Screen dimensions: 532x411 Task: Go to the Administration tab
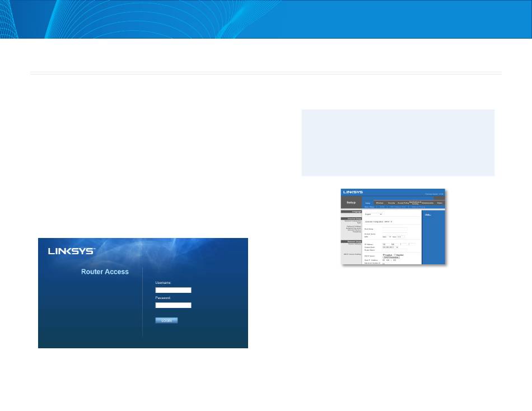click(427, 203)
